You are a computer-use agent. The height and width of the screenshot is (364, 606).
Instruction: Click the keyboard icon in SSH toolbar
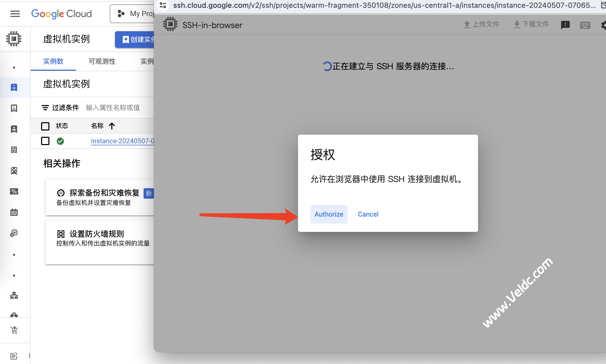pyautogui.click(x=585, y=25)
